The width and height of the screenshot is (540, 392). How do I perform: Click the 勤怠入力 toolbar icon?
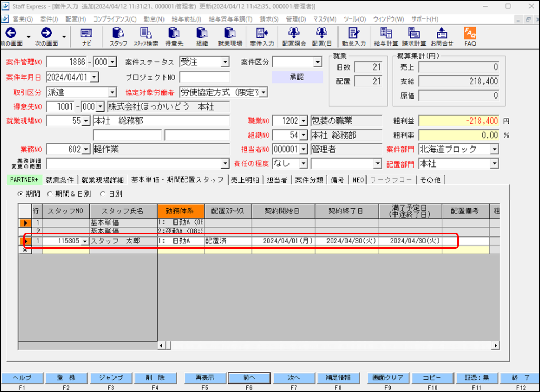(353, 36)
